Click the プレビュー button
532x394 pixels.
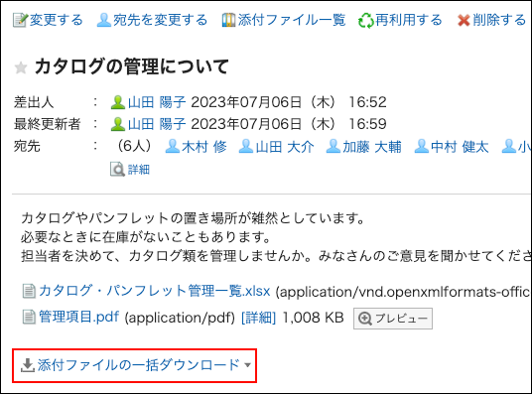tap(393, 319)
